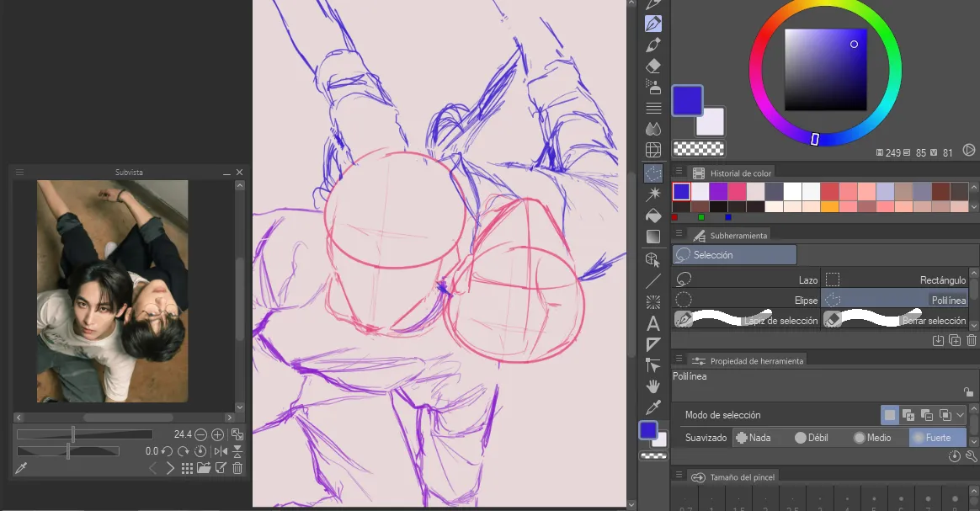Activate the Hand move tool

[653, 386]
